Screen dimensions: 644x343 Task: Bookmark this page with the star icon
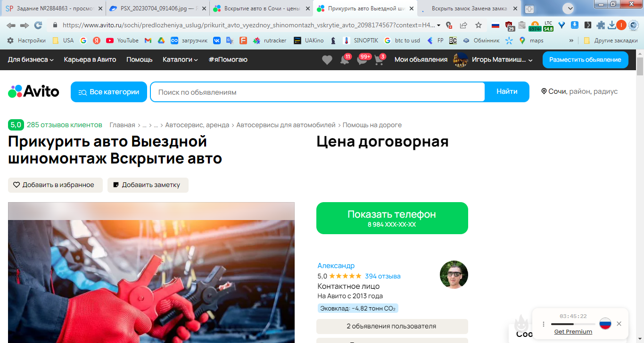[x=479, y=25]
